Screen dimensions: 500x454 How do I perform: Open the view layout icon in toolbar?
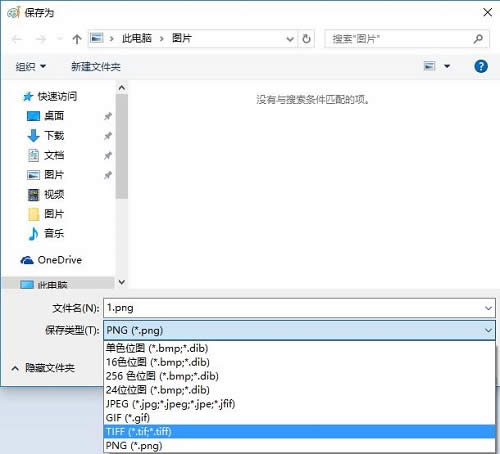pyautogui.click(x=429, y=66)
